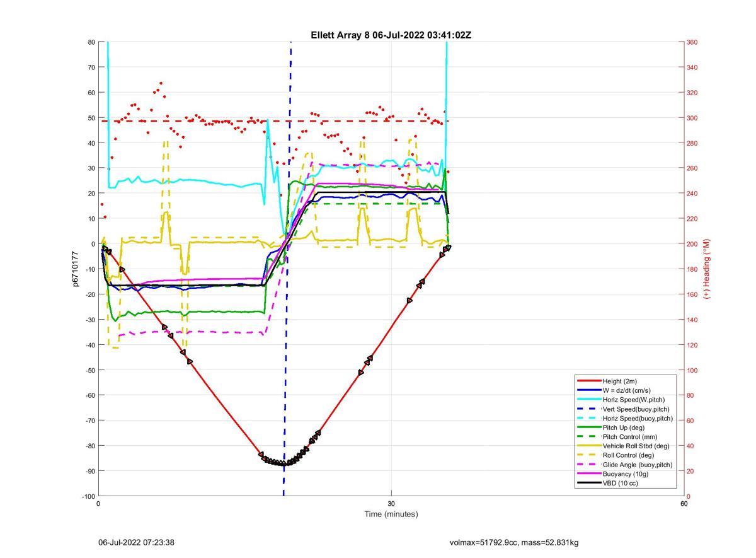Click the left y-axis label 'p6710177'
756x558 pixels.
76,269
